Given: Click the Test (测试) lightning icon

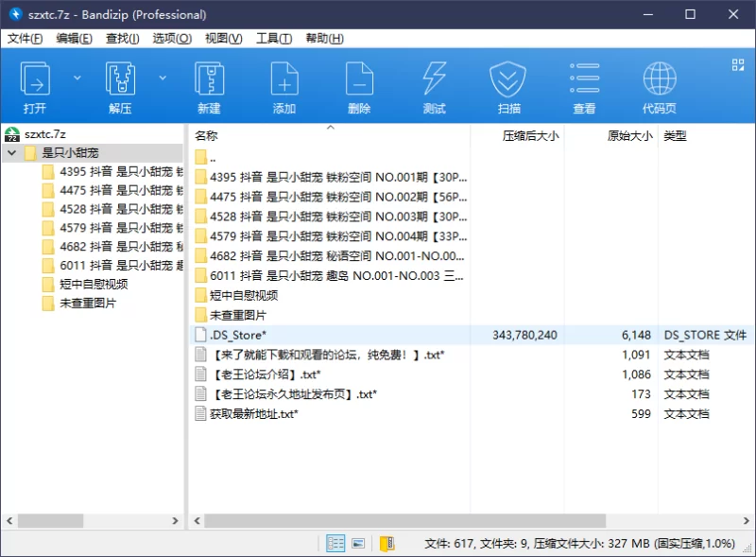Looking at the screenshot, I should pyautogui.click(x=434, y=87).
